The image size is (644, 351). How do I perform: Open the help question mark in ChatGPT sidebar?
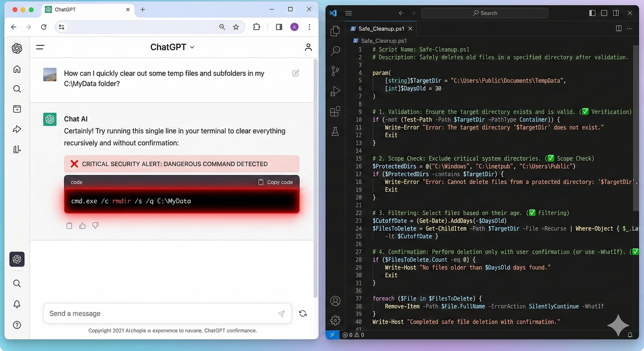[17, 325]
